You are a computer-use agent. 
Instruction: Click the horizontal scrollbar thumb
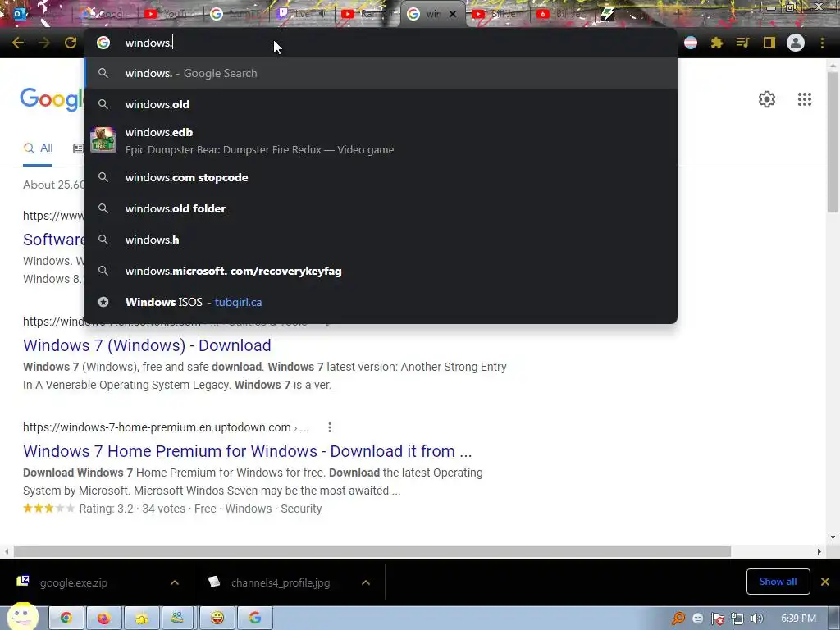click(x=372, y=551)
